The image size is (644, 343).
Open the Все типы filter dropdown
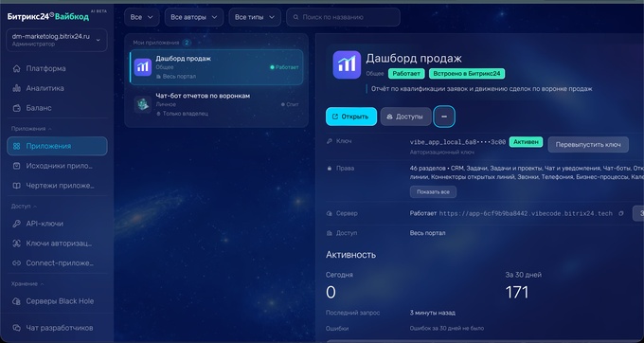(255, 17)
